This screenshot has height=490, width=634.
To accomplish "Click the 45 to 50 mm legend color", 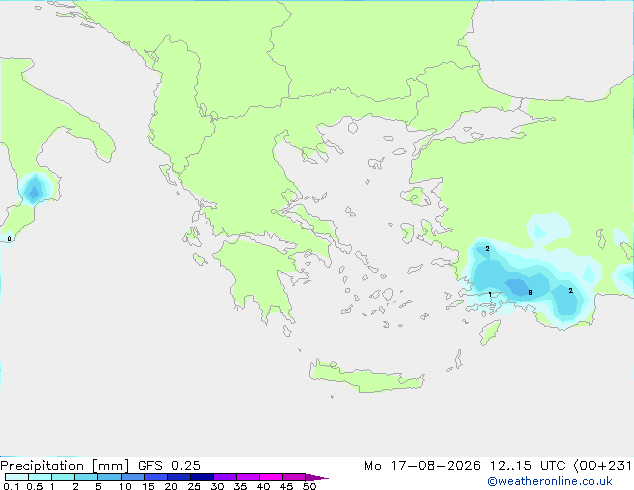I will pyautogui.click(x=294, y=477).
